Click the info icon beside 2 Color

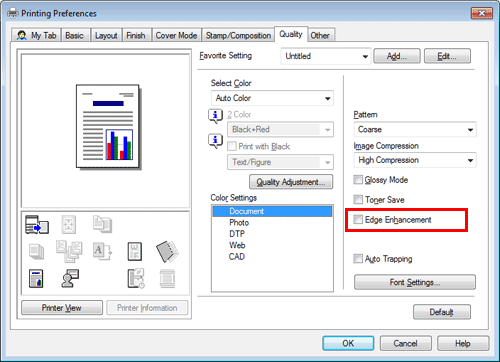(x=215, y=116)
